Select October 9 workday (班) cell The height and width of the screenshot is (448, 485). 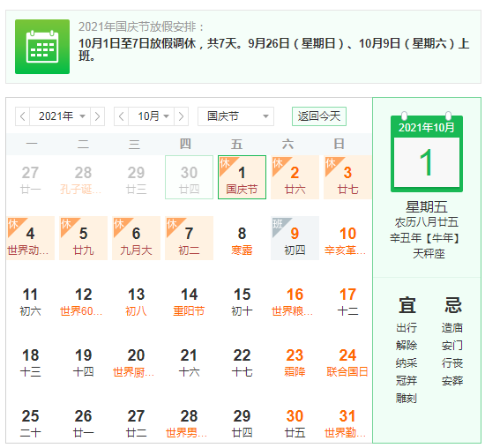pos(295,238)
